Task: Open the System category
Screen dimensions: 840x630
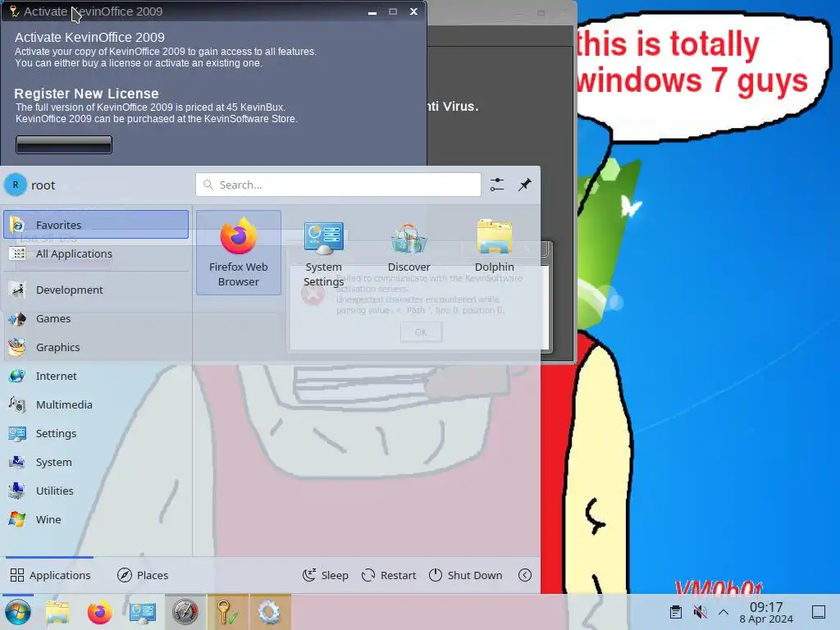Action: [96, 462]
